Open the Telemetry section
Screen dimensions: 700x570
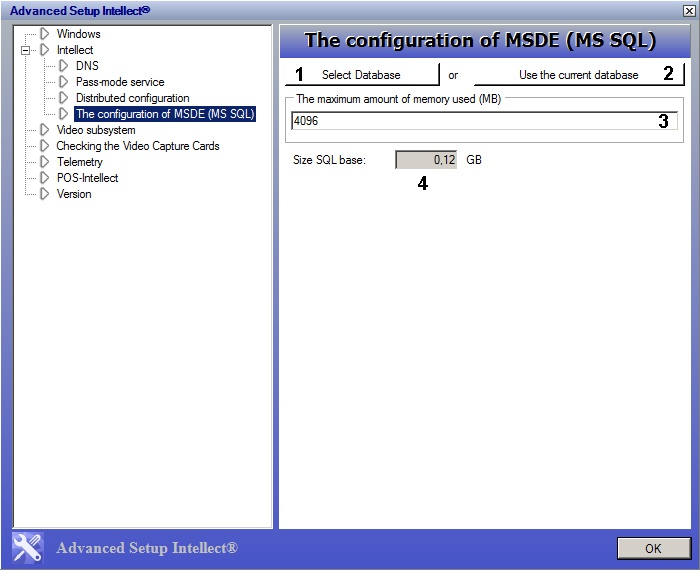79,162
